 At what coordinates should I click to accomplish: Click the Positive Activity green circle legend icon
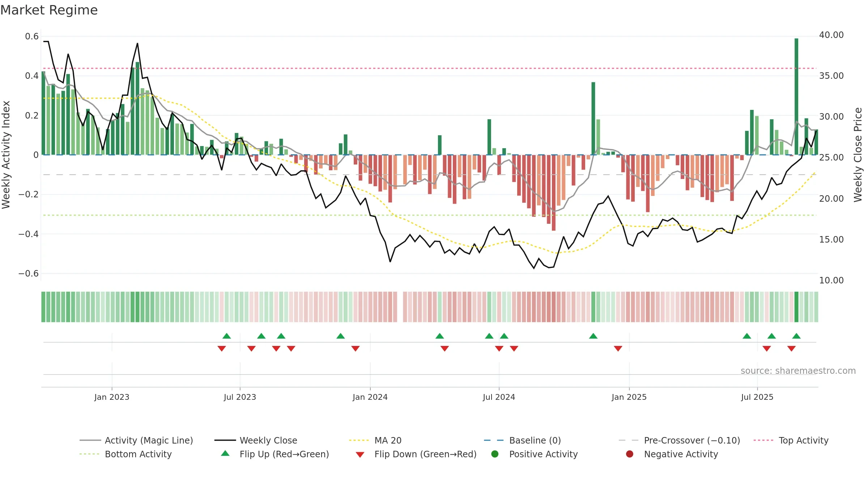(x=495, y=454)
